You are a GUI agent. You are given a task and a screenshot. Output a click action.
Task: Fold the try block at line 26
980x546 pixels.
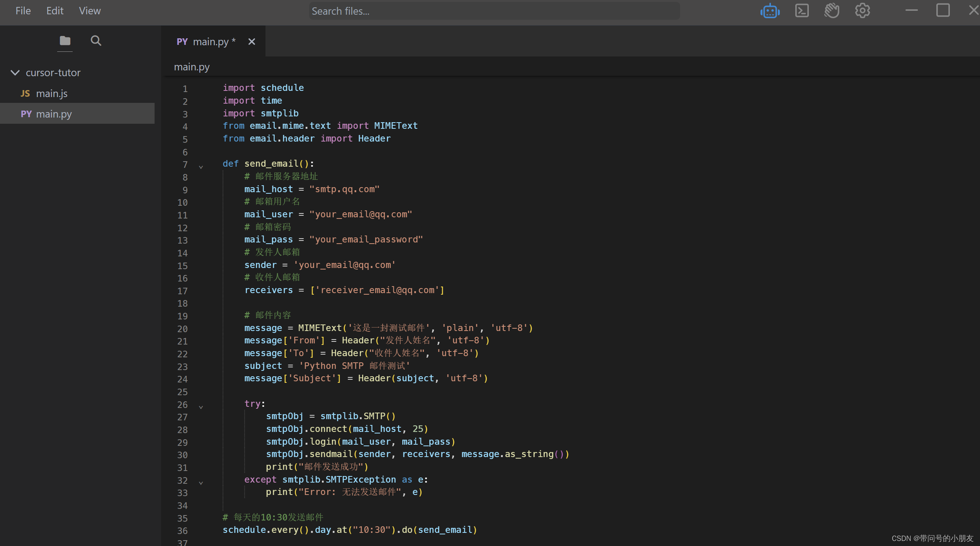pyautogui.click(x=201, y=406)
